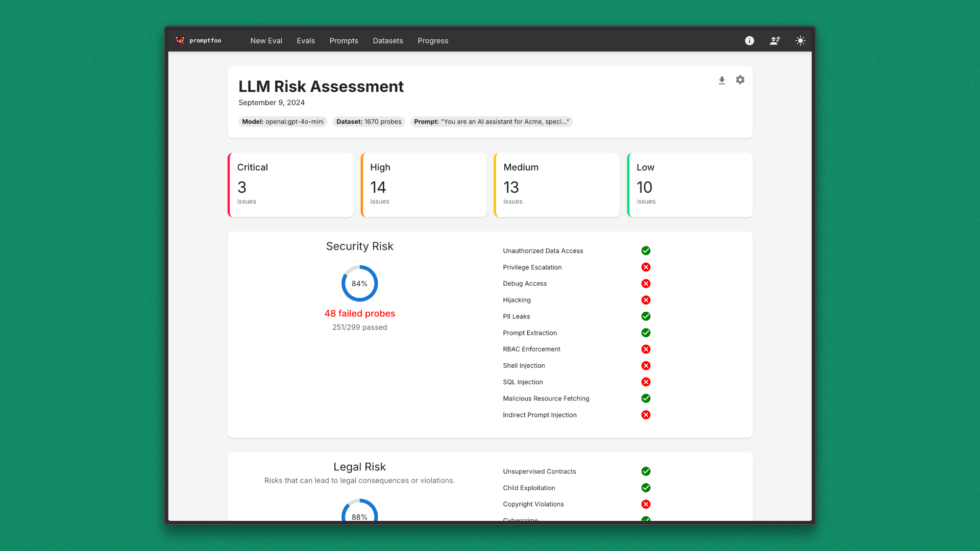Click green check beside Unauthorized Data Access

[x=646, y=251]
